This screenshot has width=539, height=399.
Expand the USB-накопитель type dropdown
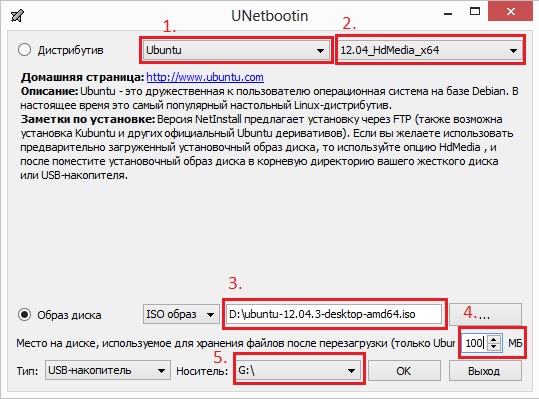pyautogui.click(x=108, y=370)
